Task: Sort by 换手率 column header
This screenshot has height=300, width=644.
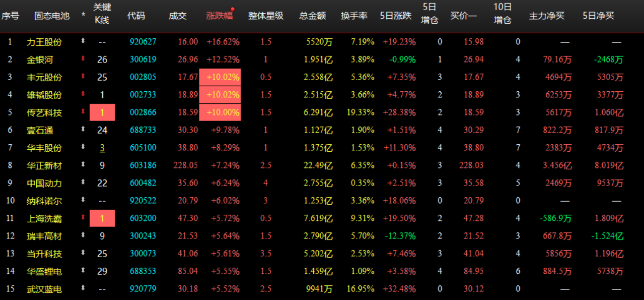Action: click(354, 16)
